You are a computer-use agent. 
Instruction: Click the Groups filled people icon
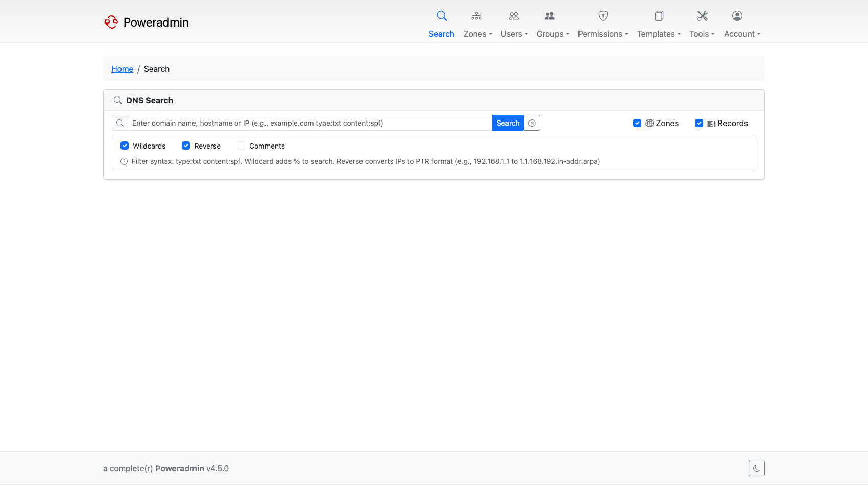[549, 16]
